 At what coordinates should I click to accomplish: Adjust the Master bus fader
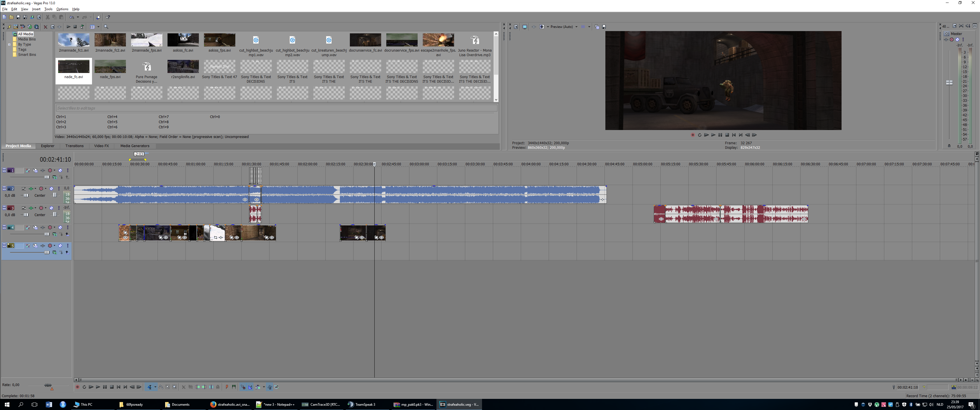(949, 83)
